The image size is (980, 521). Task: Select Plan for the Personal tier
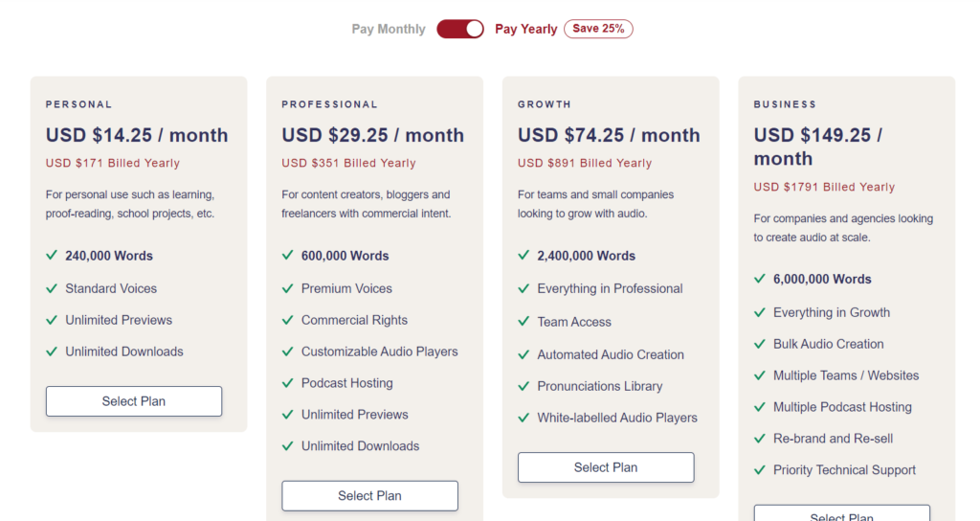click(x=134, y=401)
